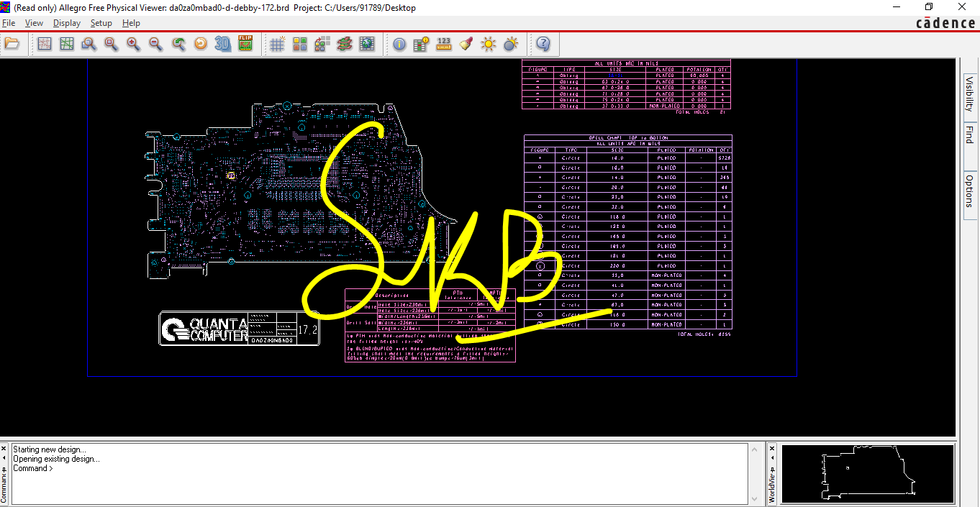Image resolution: width=980 pixels, height=507 pixels.
Task: Click the Zoom Fit magnifier icon
Action: [x=112, y=44]
